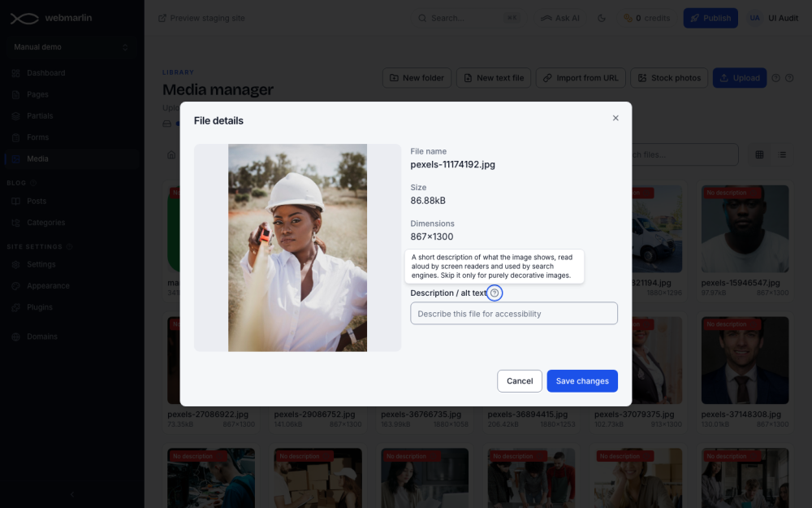This screenshot has width=812, height=508.
Task: Open Pages in the sidebar
Action: 71,94
